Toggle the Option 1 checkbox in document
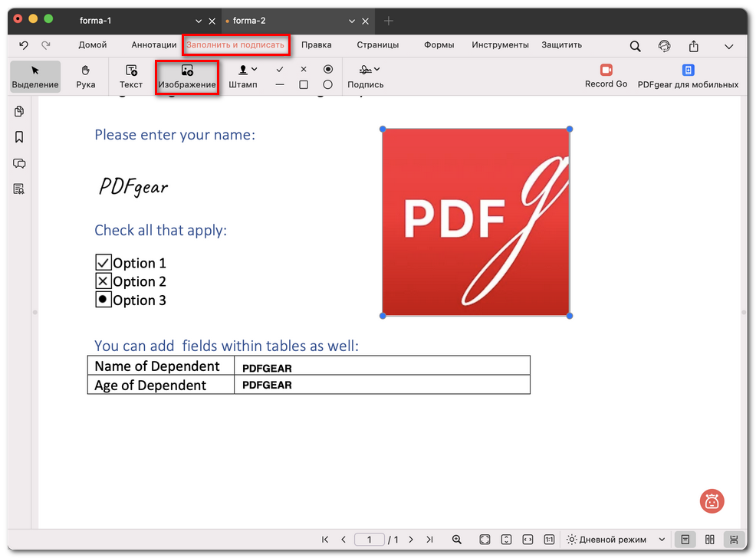This screenshot has width=756, height=558. [x=104, y=263]
